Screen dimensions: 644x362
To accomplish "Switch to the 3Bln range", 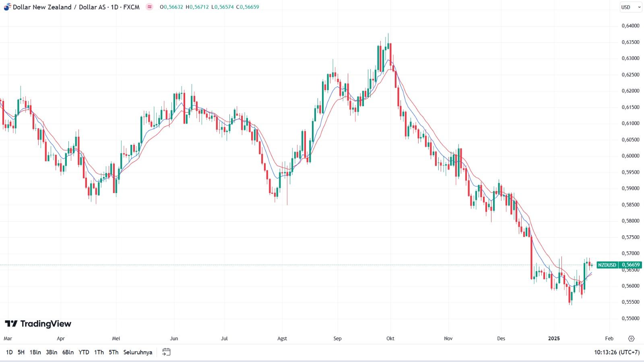I will (52, 352).
